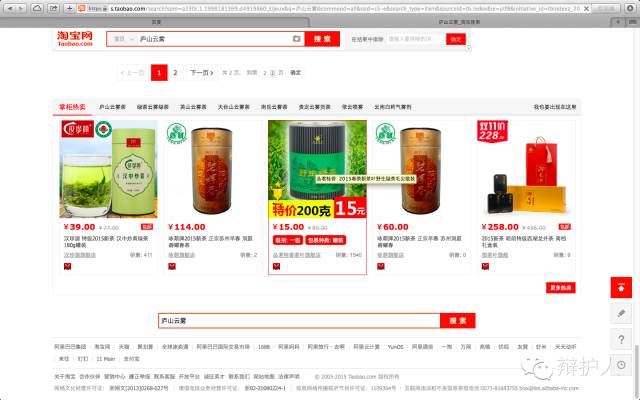Viewport: 640px width, 400px height.
Task: Open the 11 Main footer link
Action: click(x=106, y=359)
